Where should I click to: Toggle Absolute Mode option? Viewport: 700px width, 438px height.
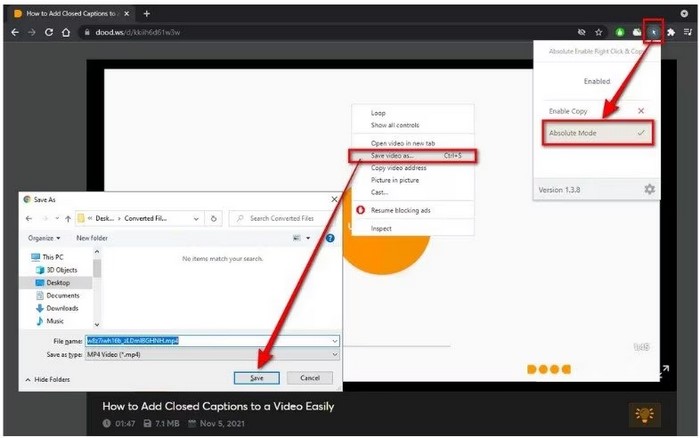597,133
